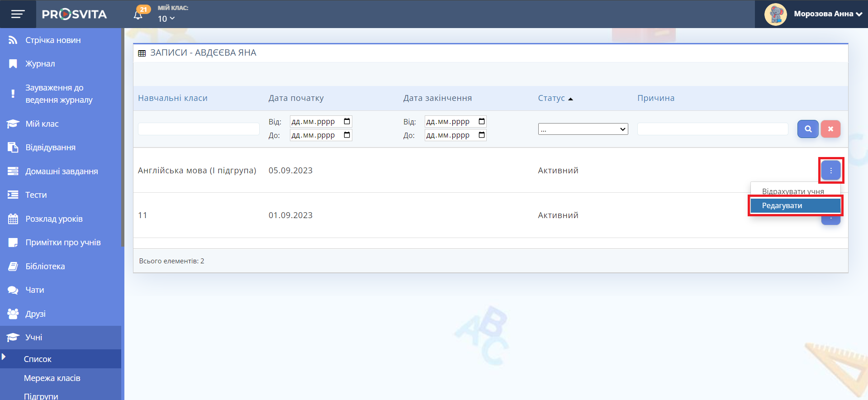
Task: Go to Журнал in the sidebar
Action: [x=40, y=64]
